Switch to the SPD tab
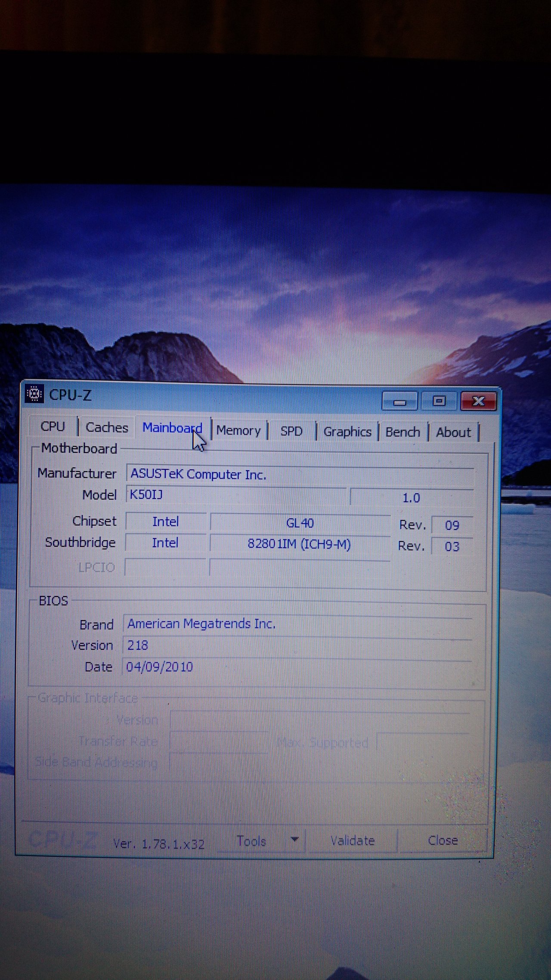Viewport: 551px width, 980px height. tap(291, 431)
